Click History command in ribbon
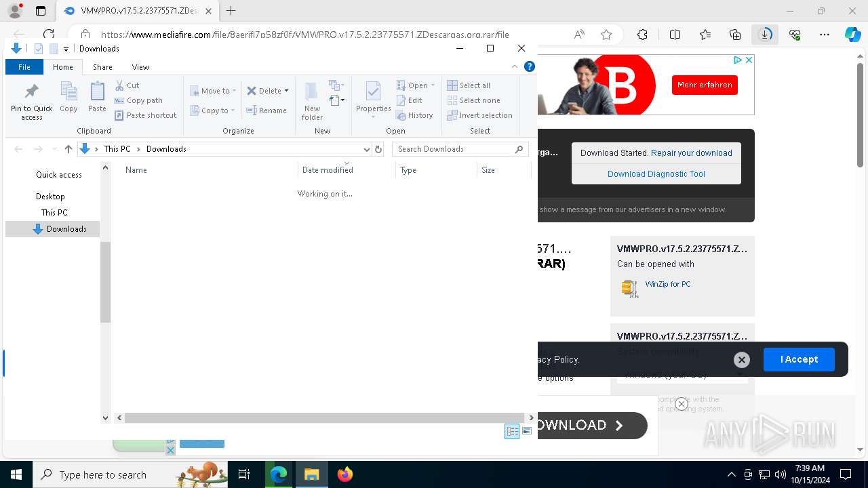This screenshot has height=488, width=868. [414, 115]
